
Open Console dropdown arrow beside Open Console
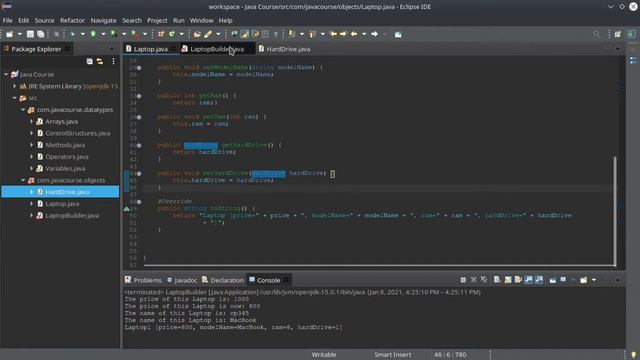pyautogui.click(x=594, y=280)
